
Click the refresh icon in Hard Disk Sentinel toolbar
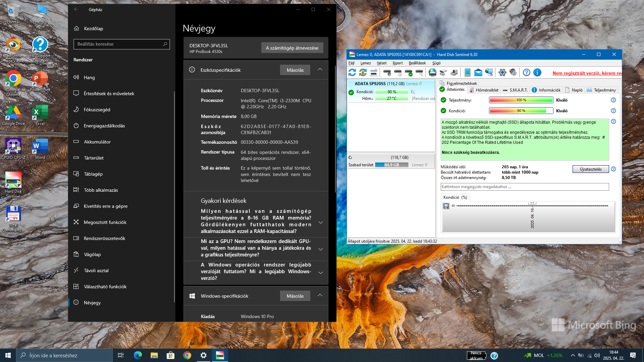[x=352, y=72]
